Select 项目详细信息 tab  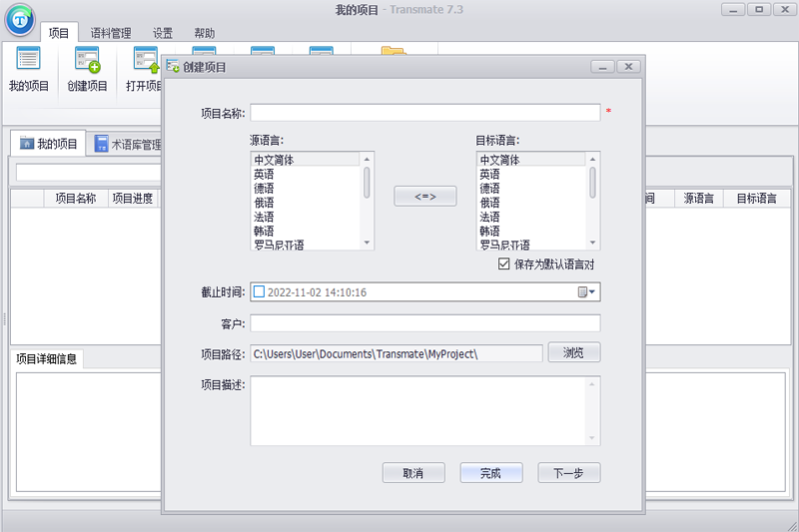46,359
